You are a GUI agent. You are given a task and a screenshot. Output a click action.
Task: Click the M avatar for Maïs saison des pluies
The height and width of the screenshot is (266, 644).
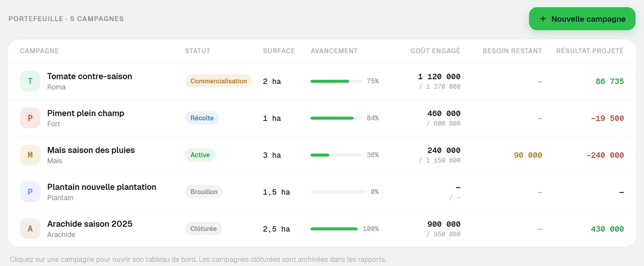[30, 155]
